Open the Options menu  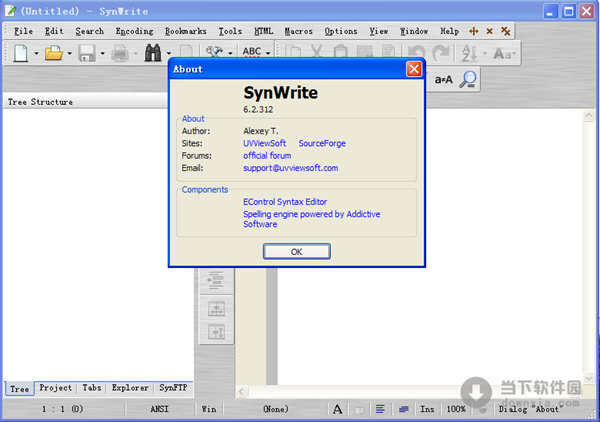click(x=341, y=31)
